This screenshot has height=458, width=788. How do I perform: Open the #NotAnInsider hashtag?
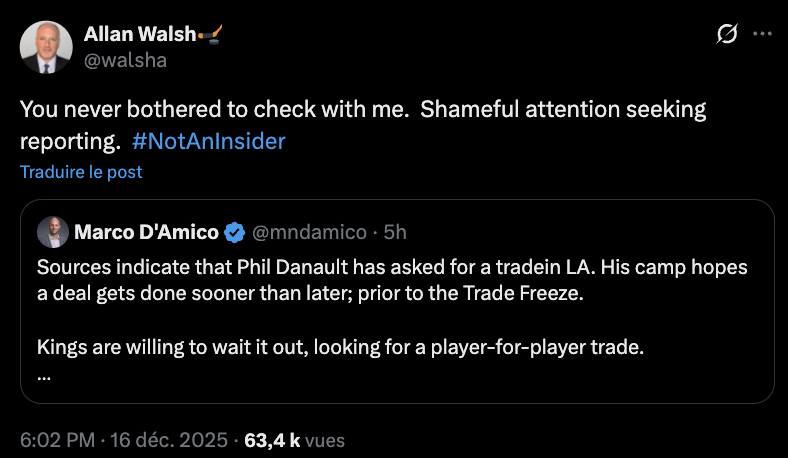(x=208, y=141)
